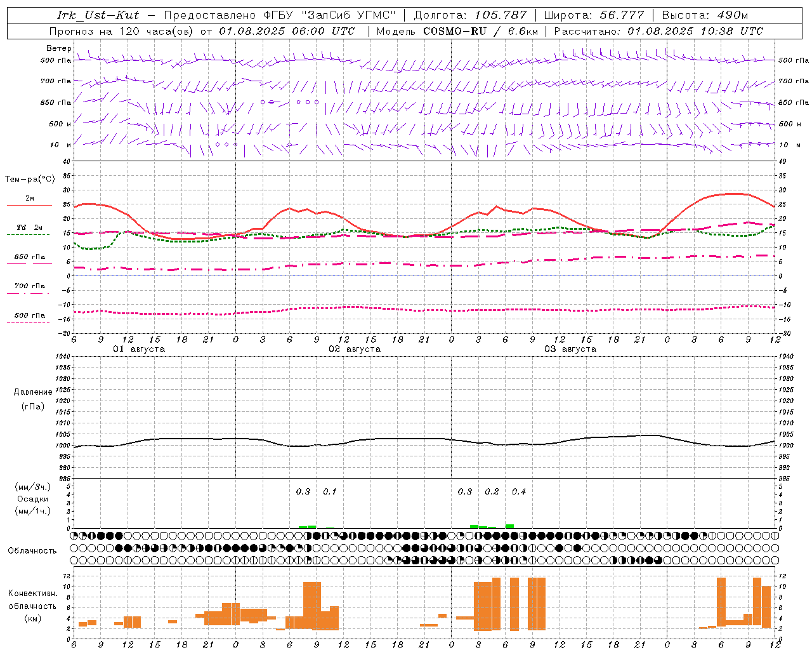
Task: Click the forecast header Прогноз на 120 часа(ов)
Action: [x=122, y=31]
